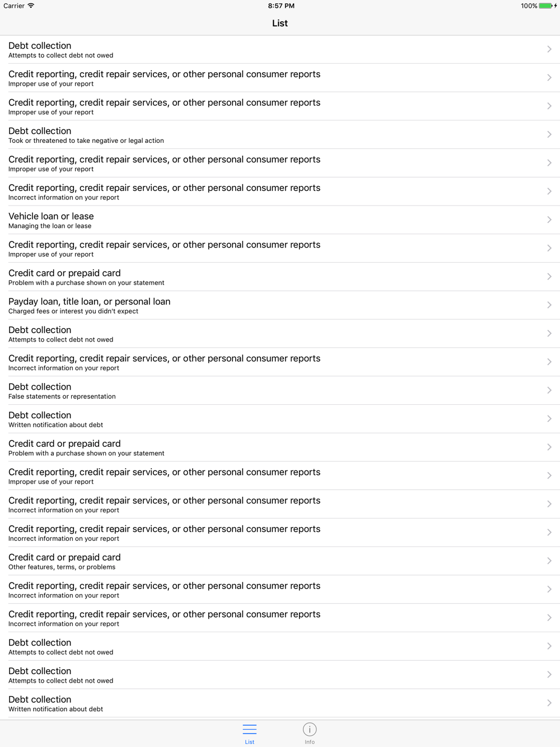Screen dimensions: 560x747
Task: Tap chevron on Payday loan row
Action: click(x=549, y=305)
